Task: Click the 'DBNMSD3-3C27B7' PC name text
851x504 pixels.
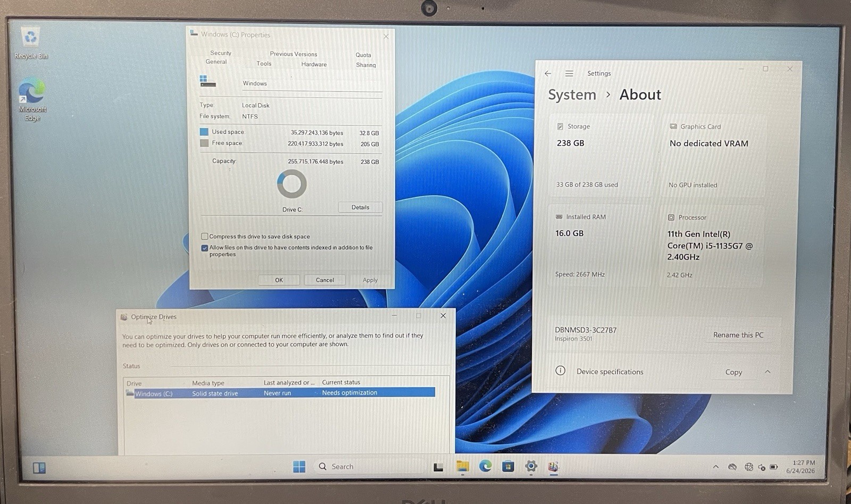Action: (586, 330)
